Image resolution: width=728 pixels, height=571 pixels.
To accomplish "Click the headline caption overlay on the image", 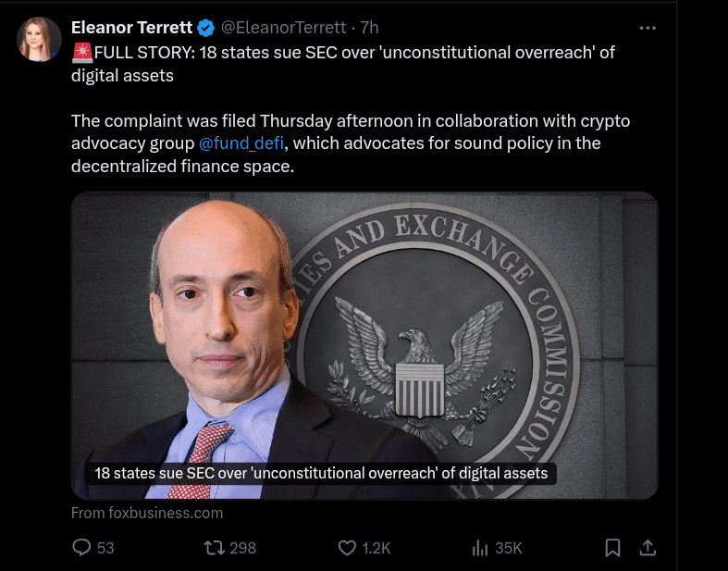I will tap(321, 473).
